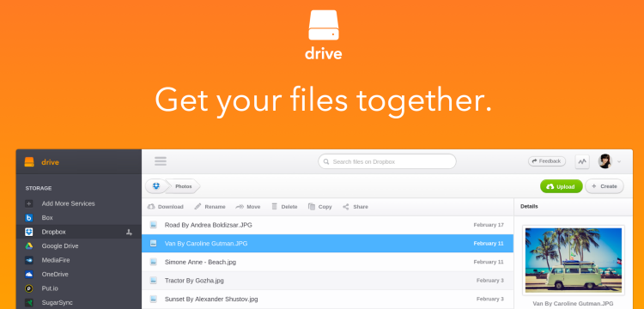Click the green Upload button
The height and width of the screenshot is (309, 644).
point(561,186)
